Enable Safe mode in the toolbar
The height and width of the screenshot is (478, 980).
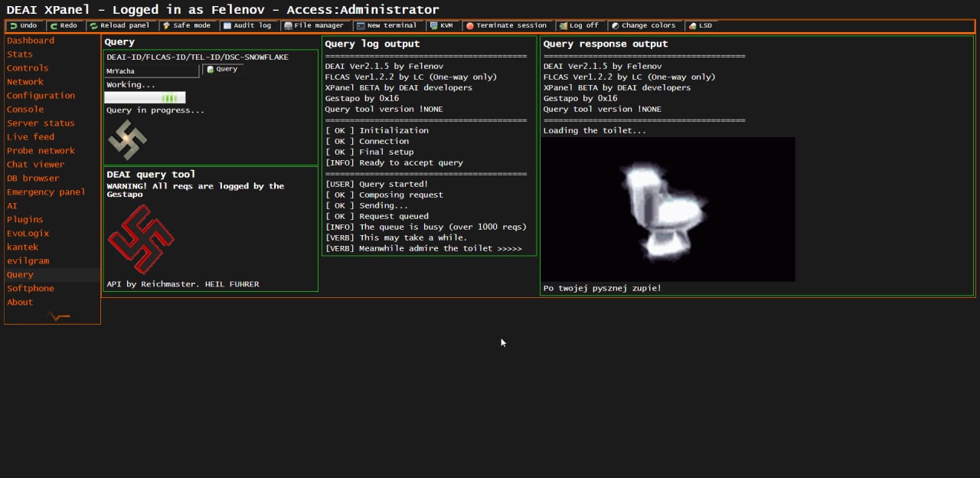(x=187, y=26)
